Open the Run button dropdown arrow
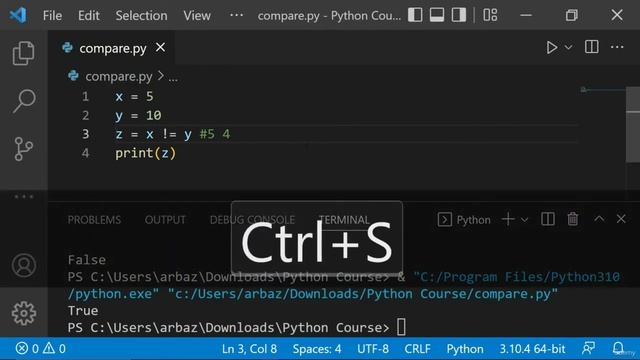 coord(568,47)
